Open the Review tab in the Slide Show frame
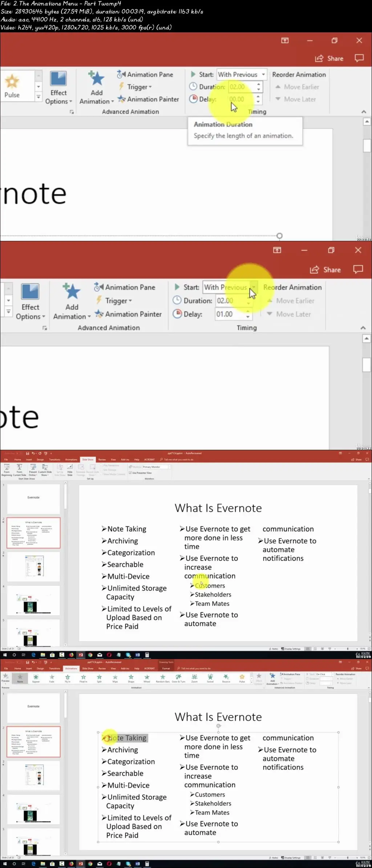The width and height of the screenshot is (372, 868). [102, 460]
